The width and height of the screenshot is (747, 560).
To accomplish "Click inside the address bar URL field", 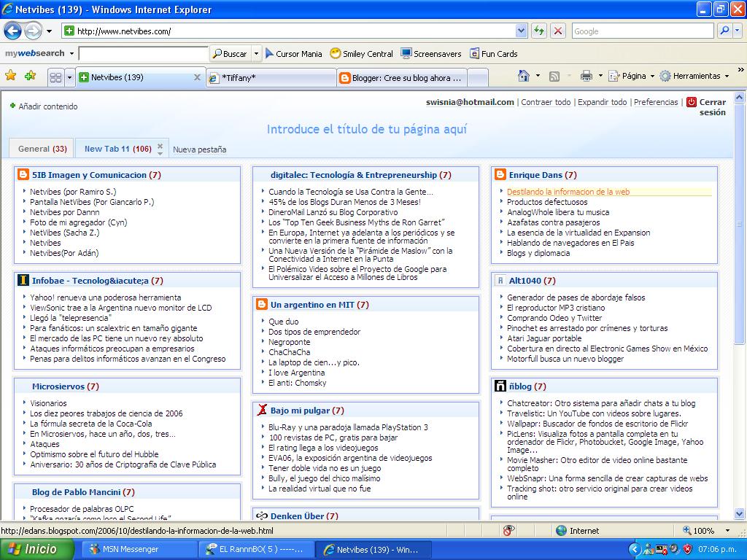I will pyautogui.click(x=295, y=31).
